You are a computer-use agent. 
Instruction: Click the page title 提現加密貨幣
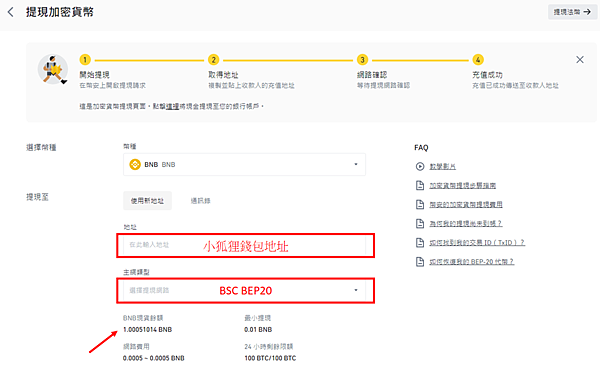[x=60, y=12]
